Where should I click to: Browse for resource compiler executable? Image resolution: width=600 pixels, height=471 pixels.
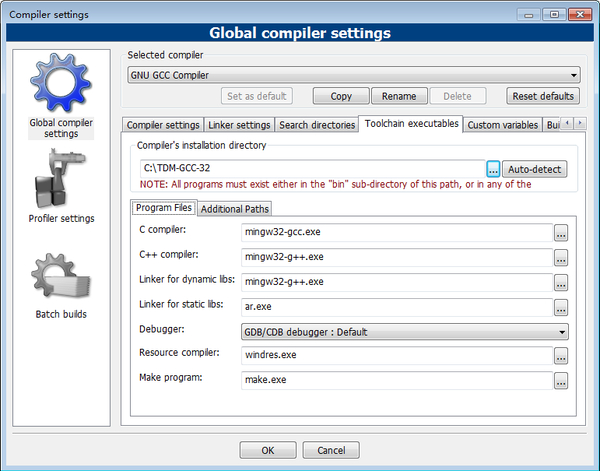point(561,355)
